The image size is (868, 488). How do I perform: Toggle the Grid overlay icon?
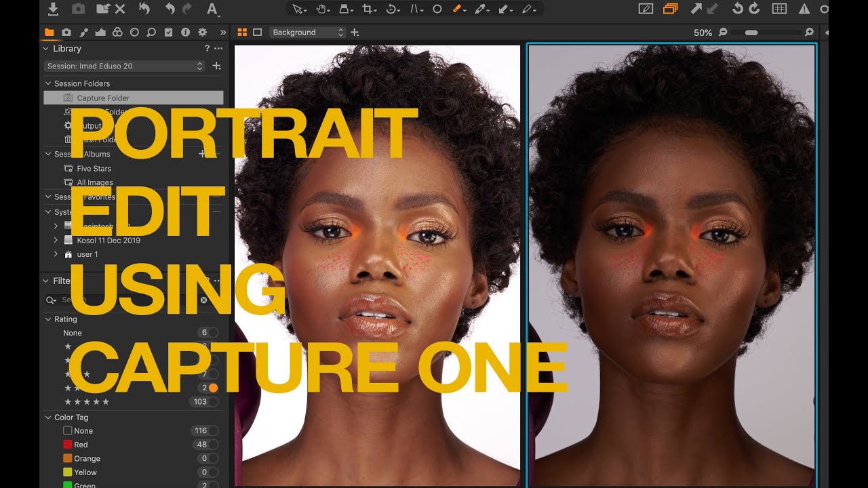[x=780, y=9]
